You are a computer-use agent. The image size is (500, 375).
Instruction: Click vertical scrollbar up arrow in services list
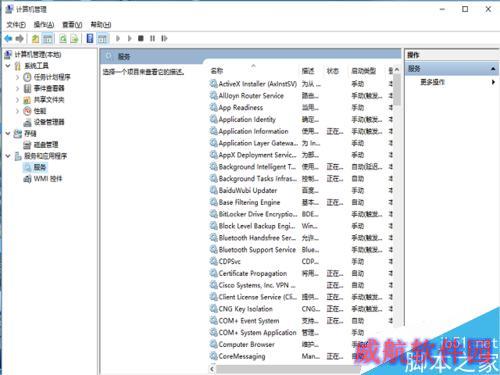[397, 70]
